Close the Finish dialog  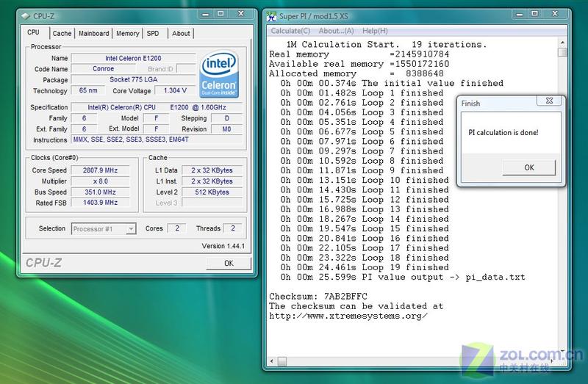(549, 101)
